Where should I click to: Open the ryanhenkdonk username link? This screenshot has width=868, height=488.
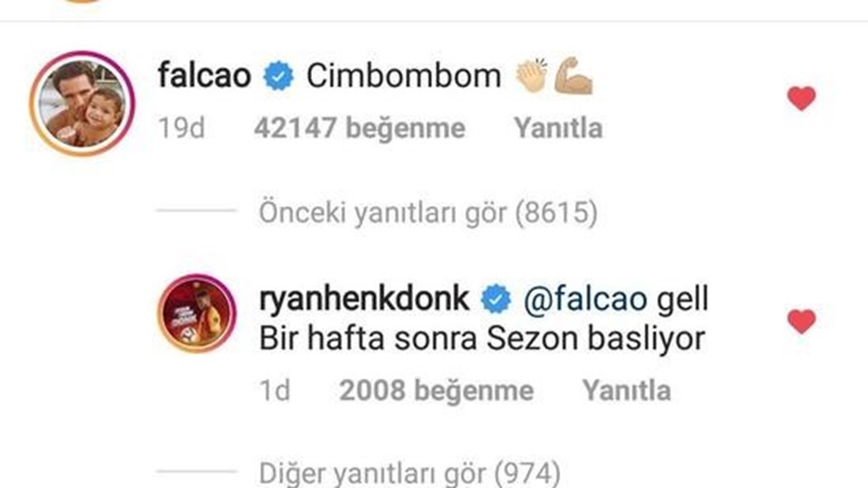coord(364,299)
